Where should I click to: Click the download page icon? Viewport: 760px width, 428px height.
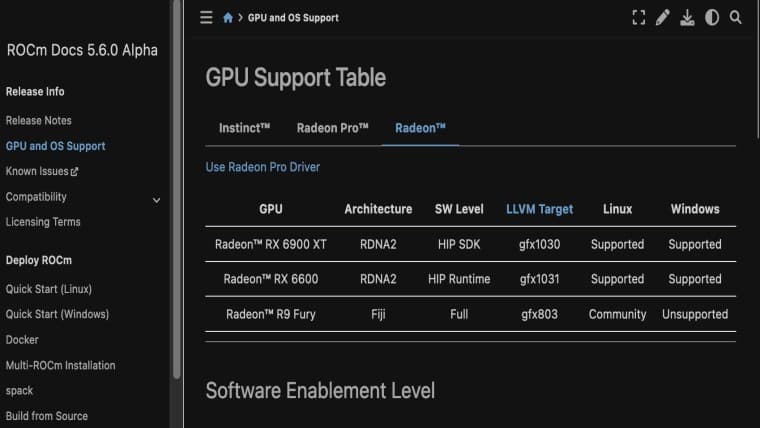tap(687, 17)
